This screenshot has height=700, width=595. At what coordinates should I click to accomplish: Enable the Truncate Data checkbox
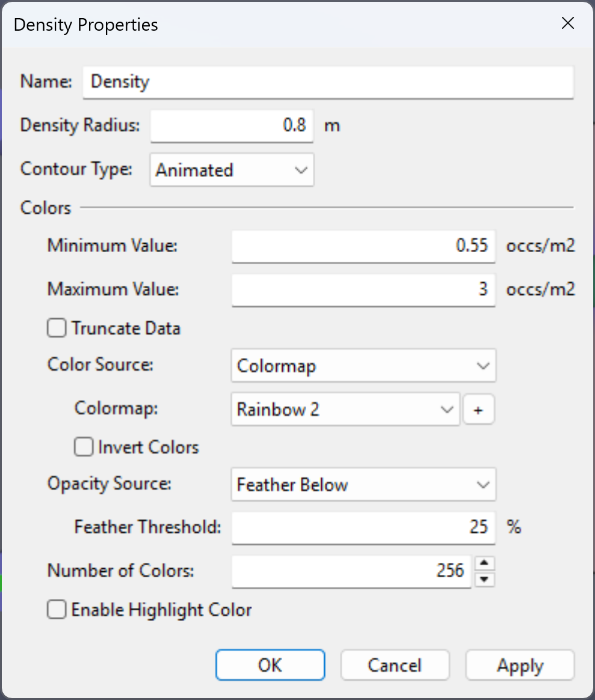click(57, 328)
